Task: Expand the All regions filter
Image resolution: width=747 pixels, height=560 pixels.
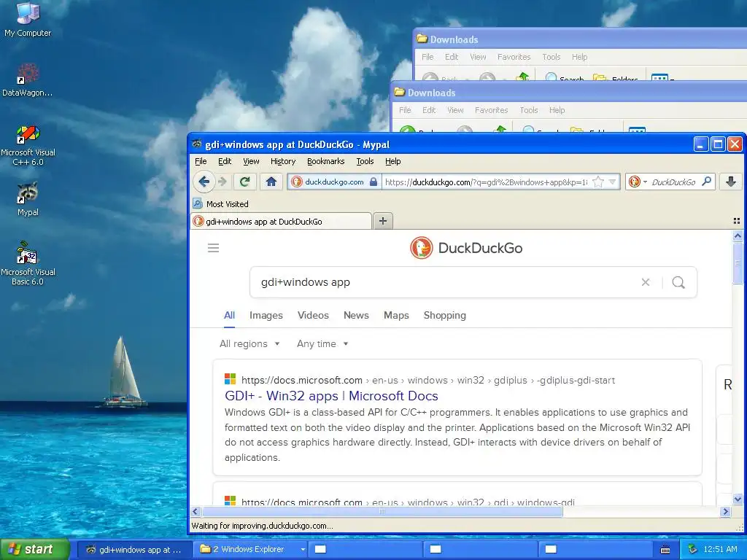Action: (x=249, y=344)
